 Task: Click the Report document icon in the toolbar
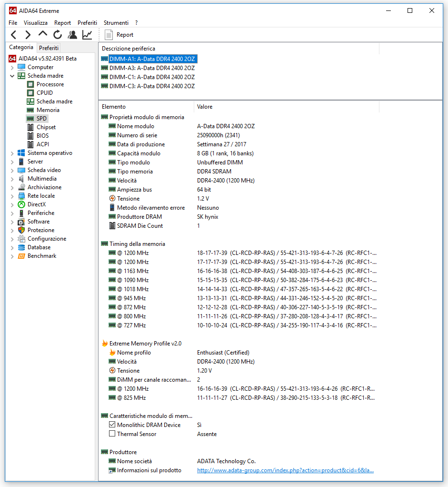pos(109,35)
